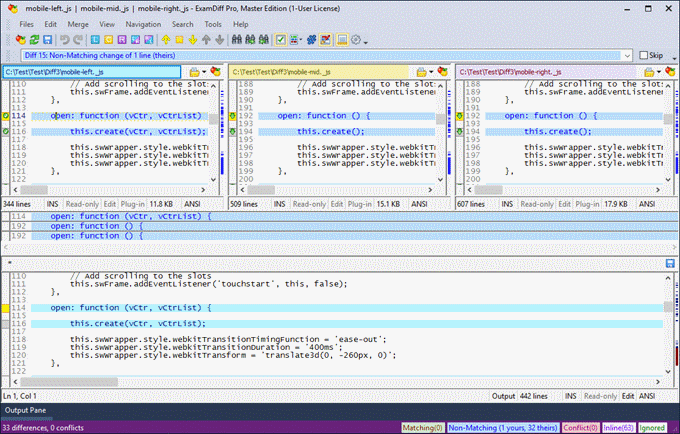Click the left pane horizontal scrollbar thumb
Viewport: 680px width, 434px height.
34,189
